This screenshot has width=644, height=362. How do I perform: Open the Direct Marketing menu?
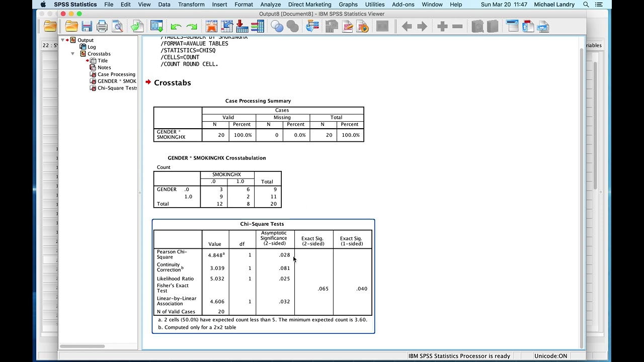click(309, 5)
